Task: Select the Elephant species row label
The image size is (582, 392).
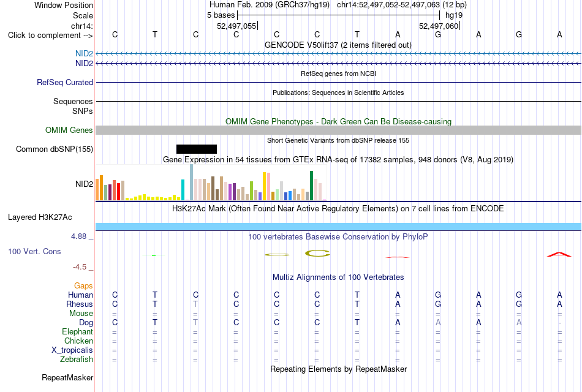Action: tap(78, 331)
